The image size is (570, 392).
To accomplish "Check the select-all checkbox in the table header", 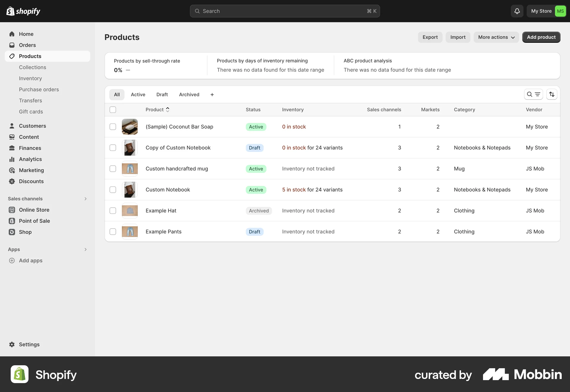I will click(x=113, y=110).
